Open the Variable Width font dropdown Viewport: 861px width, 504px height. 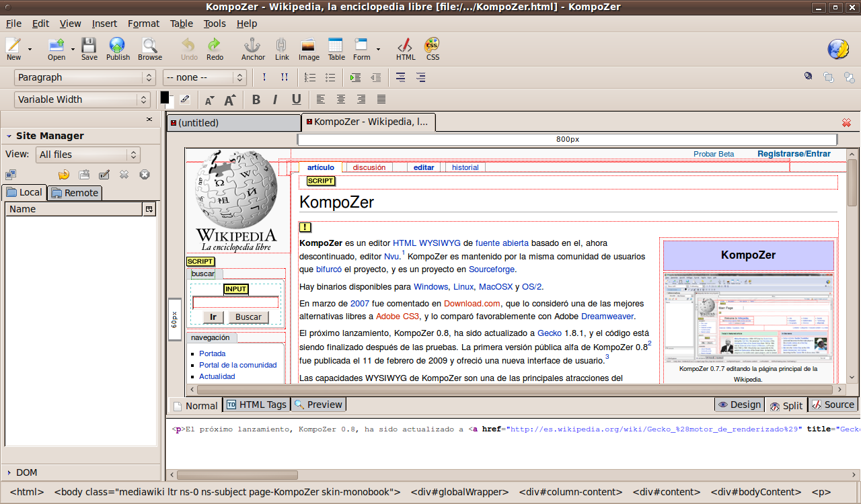[x=82, y=99]
